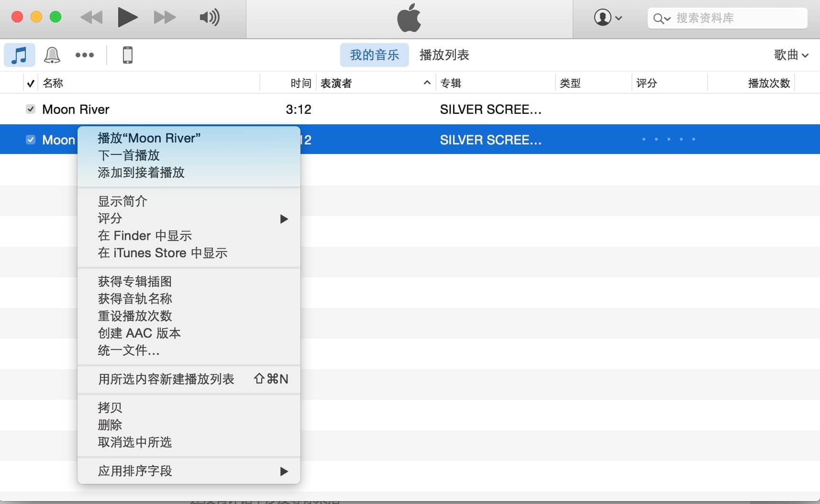This screenshot has width=820, height=504.
Task: Open the More three-dots menu
Action: click(85, 55)
